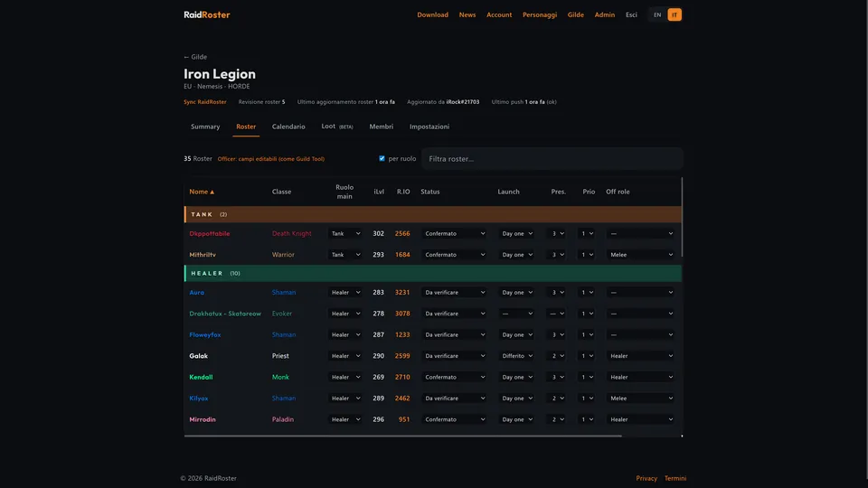Open the Privacy link in footer
Screen dimensions: 868x488
646,478
